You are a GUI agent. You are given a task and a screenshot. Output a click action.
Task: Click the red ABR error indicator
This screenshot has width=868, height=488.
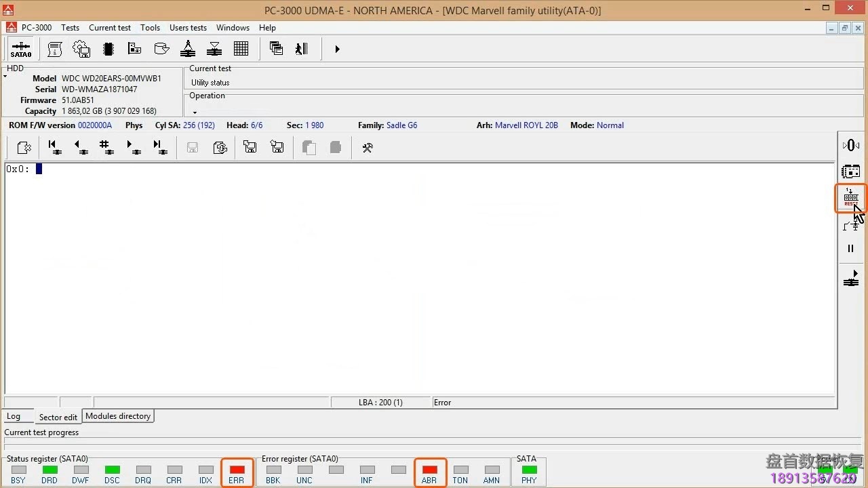[429, 470]
